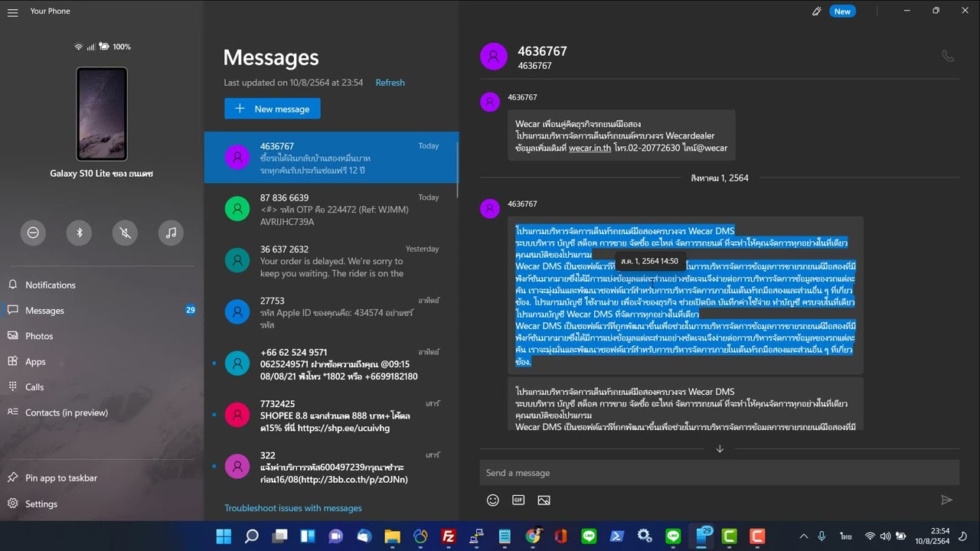Open conversation from 4636767 in list
The height and width of the screenshot is (551, 980).
coord(331,158)
